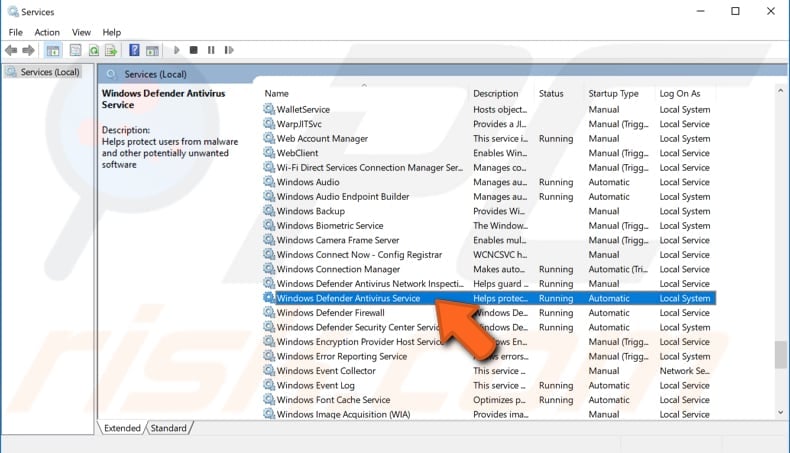The image size is (790, 453).
Task: Click the Restart Service toolbar icon
Action: (x=229, y=50)
